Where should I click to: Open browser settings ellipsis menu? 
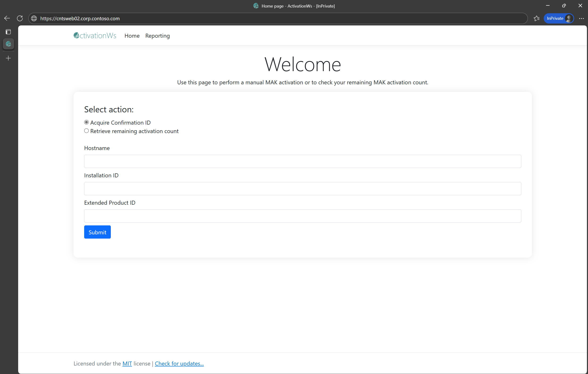[x=581, y=18]
